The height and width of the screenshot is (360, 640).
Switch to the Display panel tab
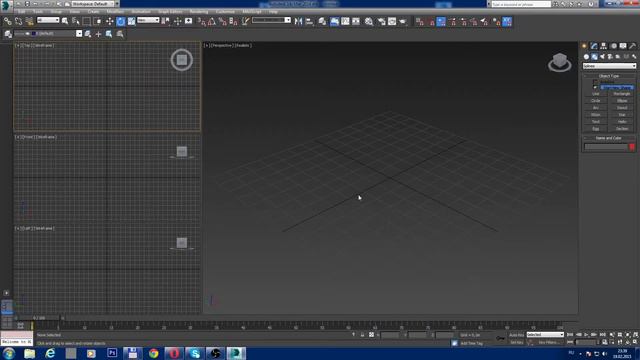coord(623,46)
